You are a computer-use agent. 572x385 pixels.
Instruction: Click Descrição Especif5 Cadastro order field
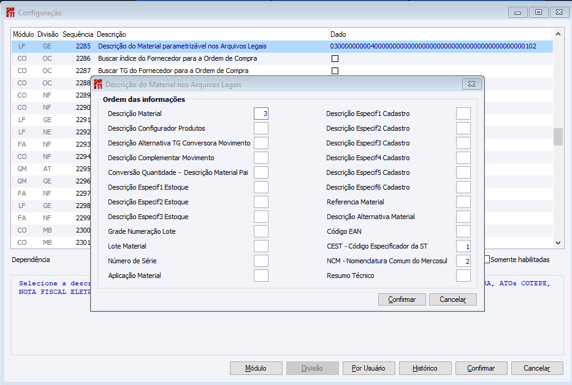[x=463, y=172]
